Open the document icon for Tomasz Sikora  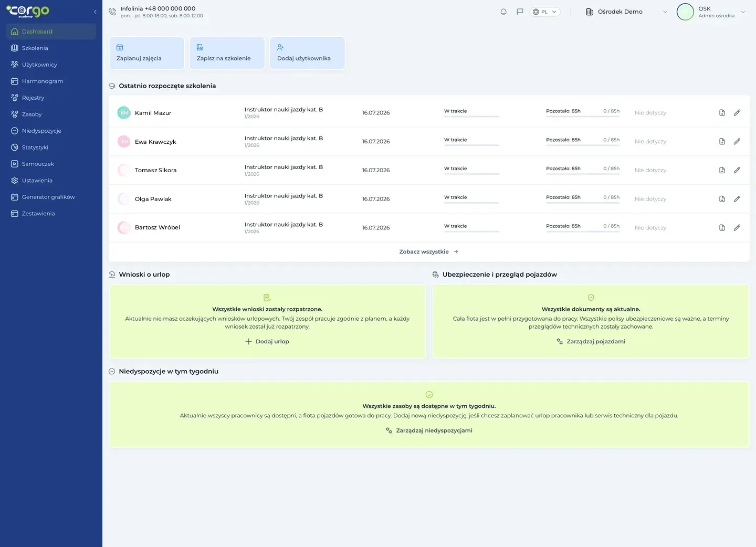pos(722,170)
